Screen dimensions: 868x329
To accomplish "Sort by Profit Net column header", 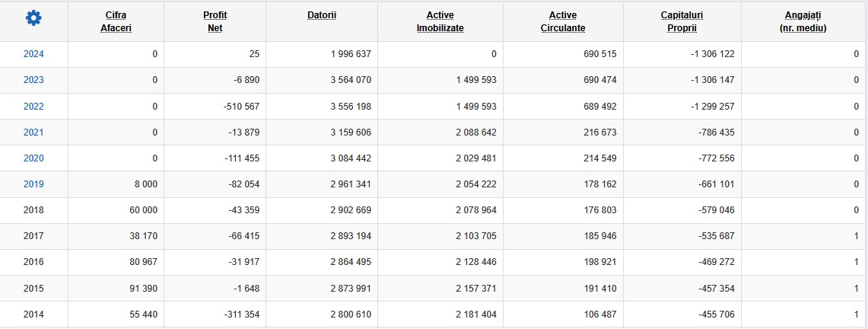I will tap(215, 21).
